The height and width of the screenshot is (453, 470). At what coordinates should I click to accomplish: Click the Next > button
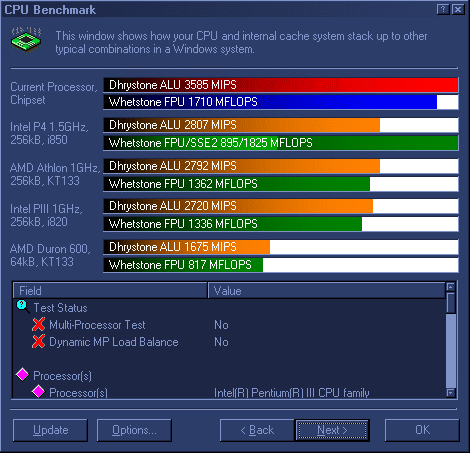tap(332, 430)
